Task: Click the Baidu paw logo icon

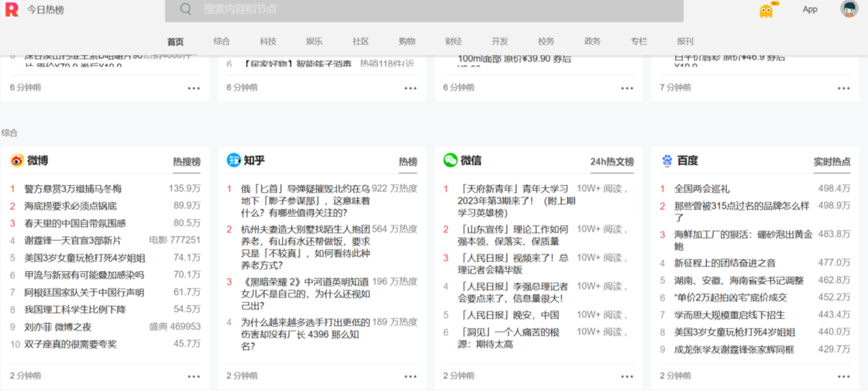Action: 667,161
